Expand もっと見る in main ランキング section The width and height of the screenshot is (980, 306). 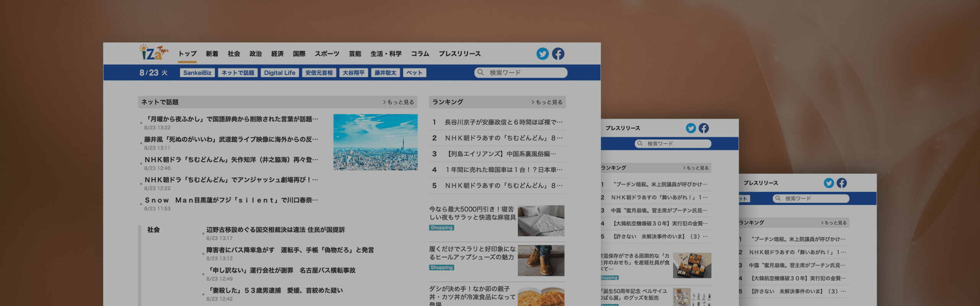click(547, 102)
